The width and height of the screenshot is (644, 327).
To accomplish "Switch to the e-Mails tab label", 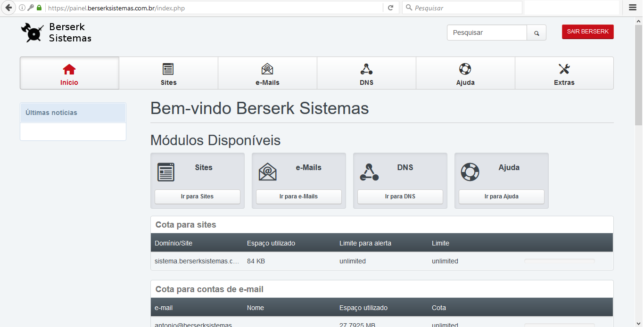I will (267, 82).
